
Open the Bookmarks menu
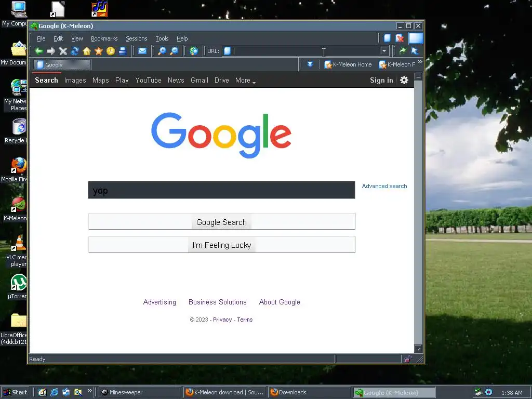tap(104, 38)
